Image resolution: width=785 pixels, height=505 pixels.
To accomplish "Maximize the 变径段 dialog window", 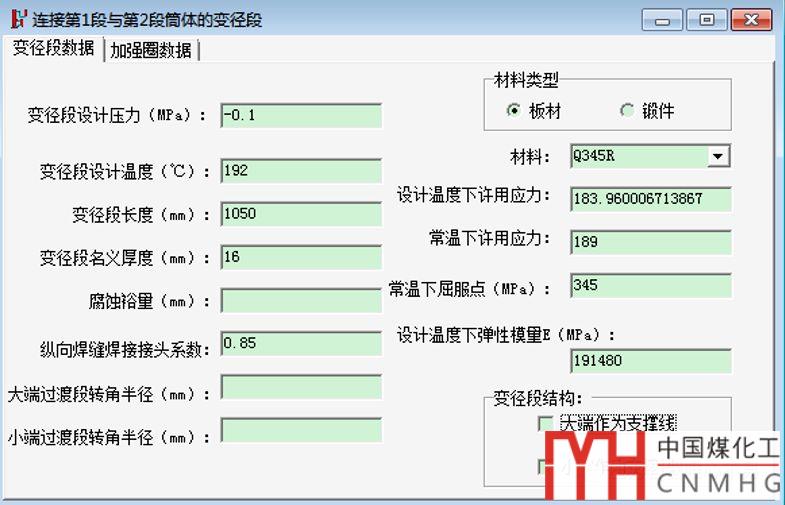I will (x=706, y=20).
